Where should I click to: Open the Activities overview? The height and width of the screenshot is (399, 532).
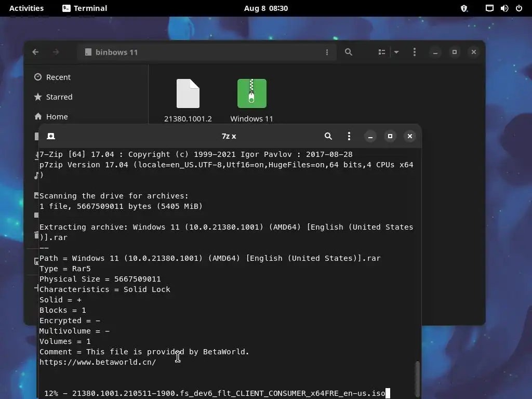click(26, 8)
